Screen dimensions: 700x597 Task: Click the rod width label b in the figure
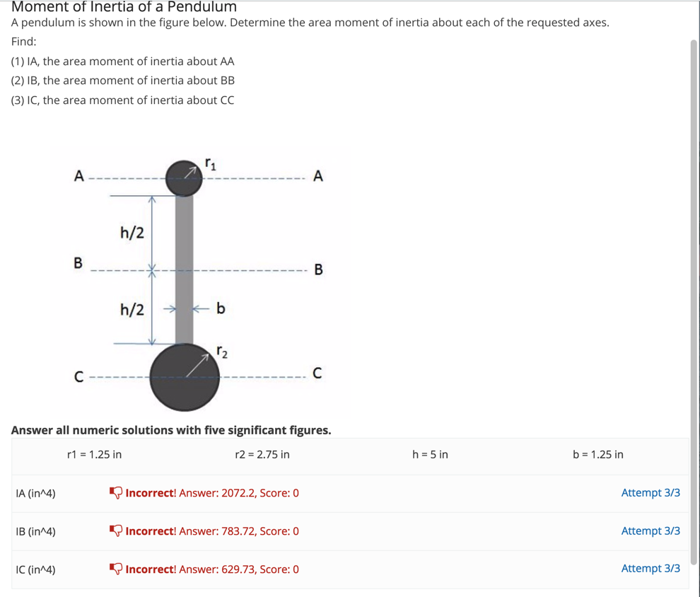[x=218, y=308]
